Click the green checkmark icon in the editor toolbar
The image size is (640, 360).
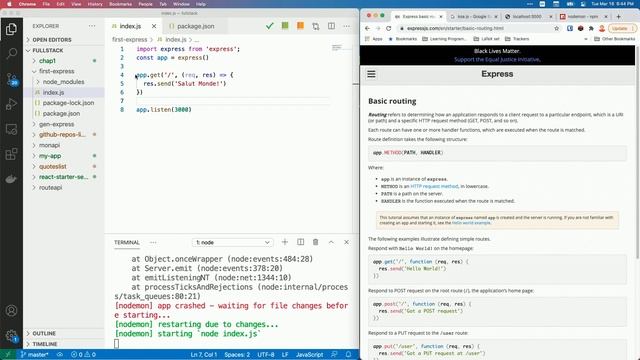click(269, 26)
